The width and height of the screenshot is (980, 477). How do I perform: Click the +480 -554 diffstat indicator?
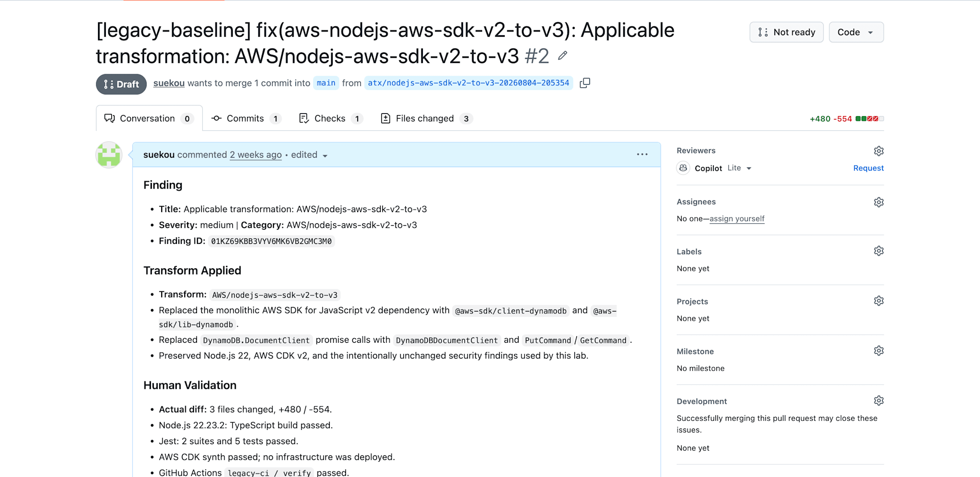pyautogui.click(x=847, y=119)
